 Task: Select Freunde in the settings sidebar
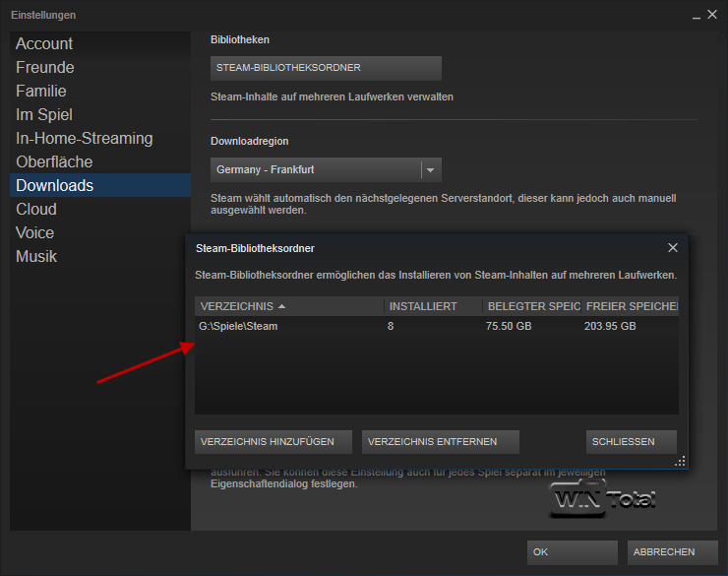coord(99,67)
